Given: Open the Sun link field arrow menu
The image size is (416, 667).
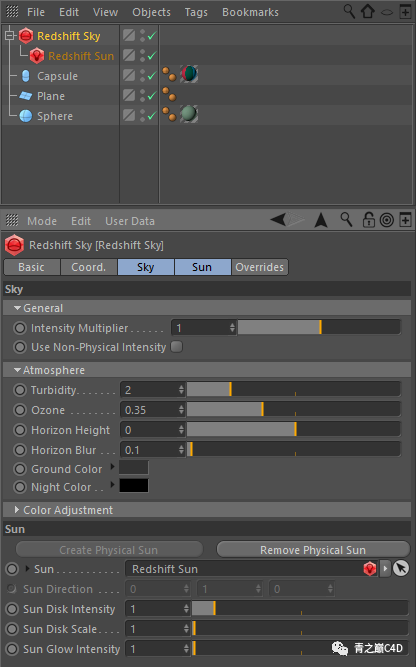Looking at the screenshot, I should 385,568.
